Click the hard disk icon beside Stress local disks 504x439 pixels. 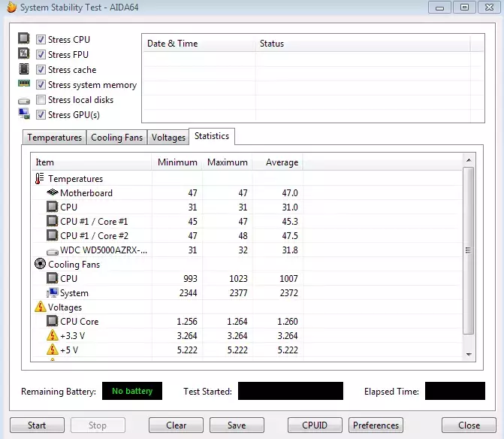pyautogui.click(x=24, y=101)
